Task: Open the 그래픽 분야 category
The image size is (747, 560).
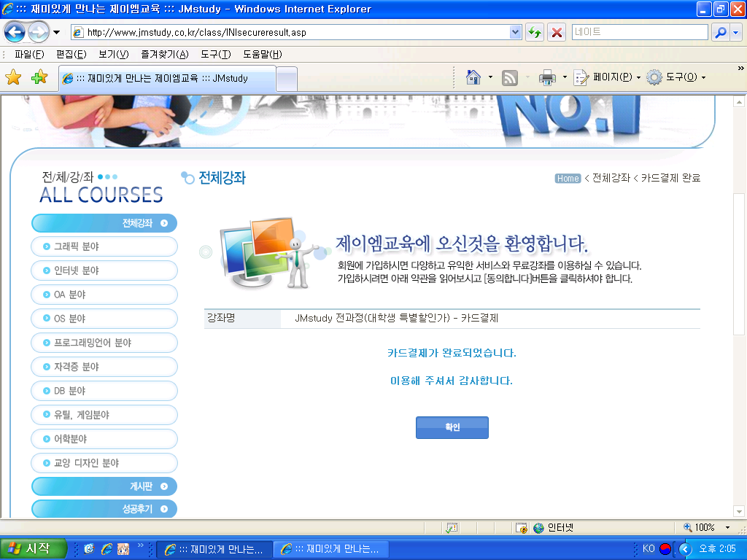Action: coord(104,246)
